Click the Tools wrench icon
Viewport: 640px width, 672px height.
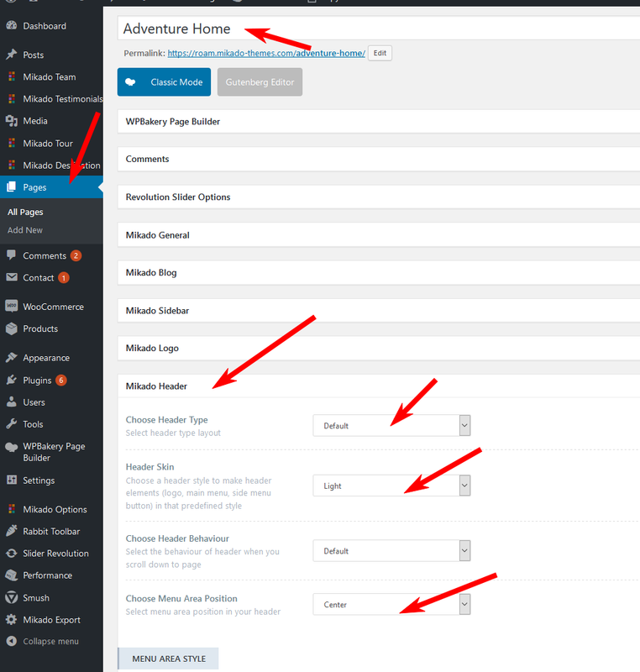tap(12, 424)
